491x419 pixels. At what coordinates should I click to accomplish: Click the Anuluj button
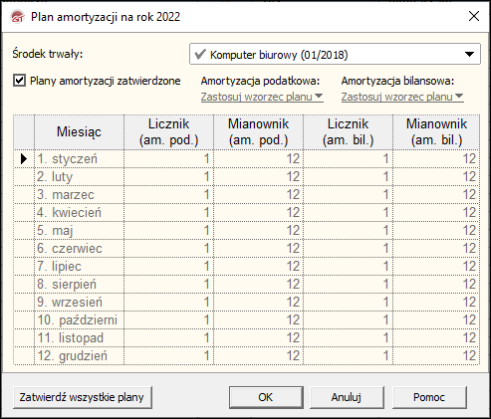(347, 397)
